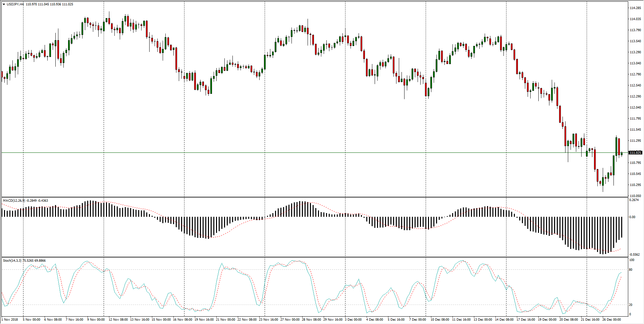
Task: Click the MACD 0.00 scale label
Action: pyautogui.click(x=632, y=217)
